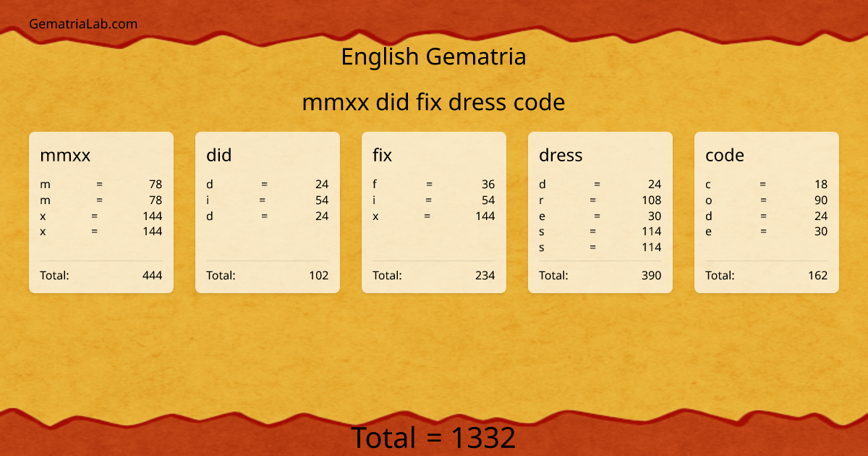868x456 pixels.
Task: Click value 108 for letter r
Action: pos(651,200)
